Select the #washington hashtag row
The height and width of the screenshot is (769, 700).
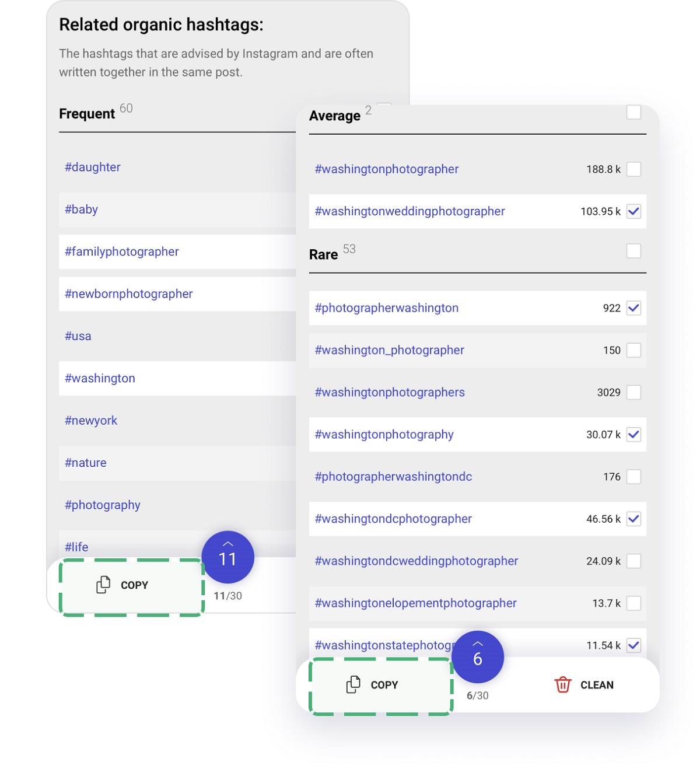[177, 379]
